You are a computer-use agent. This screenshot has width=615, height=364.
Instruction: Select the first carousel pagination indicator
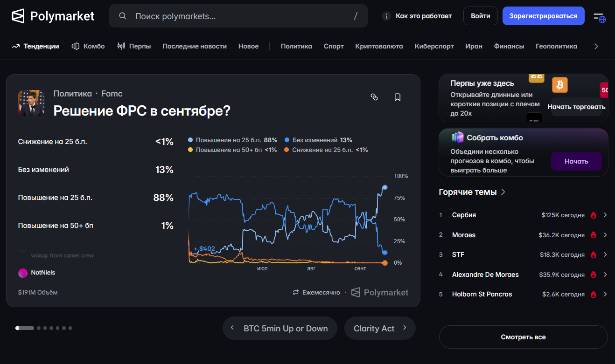point(25,328)
